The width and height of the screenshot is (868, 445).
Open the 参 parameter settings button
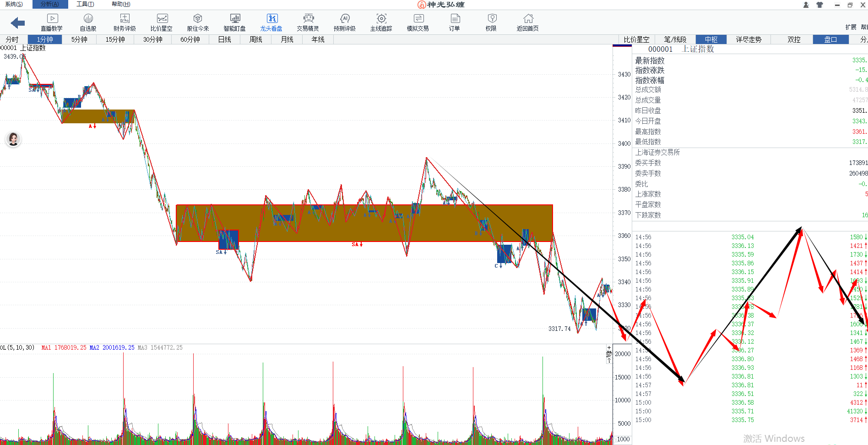pos(609,354)
